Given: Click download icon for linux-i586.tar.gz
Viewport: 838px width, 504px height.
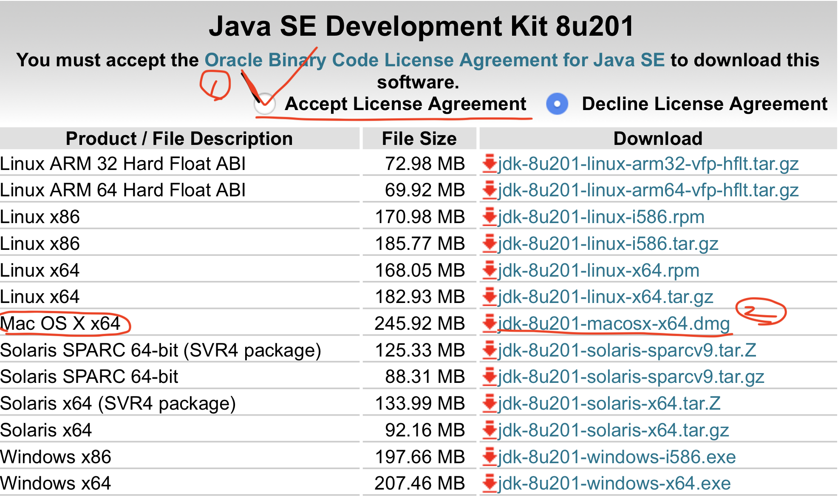Looking at the screenshot, I should pos(490,244).
